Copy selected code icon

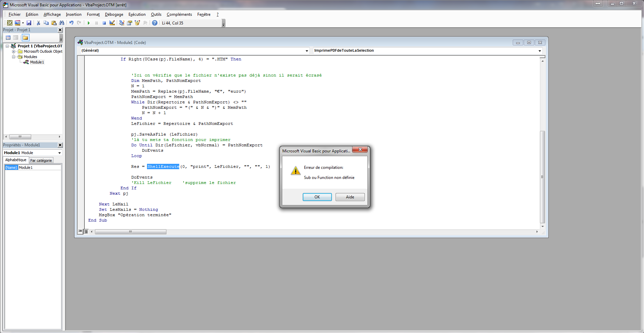(x=46, y=23)
